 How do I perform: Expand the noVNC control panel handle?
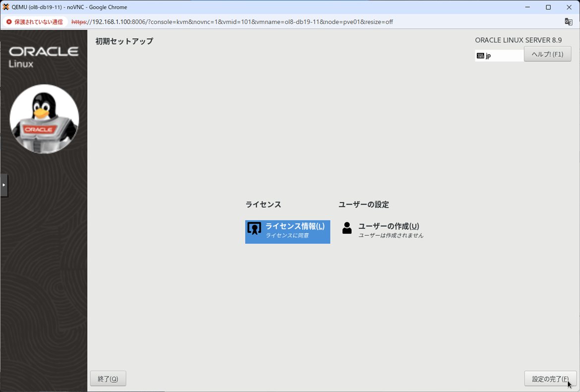pyautogui.click(x=3, y=185)
